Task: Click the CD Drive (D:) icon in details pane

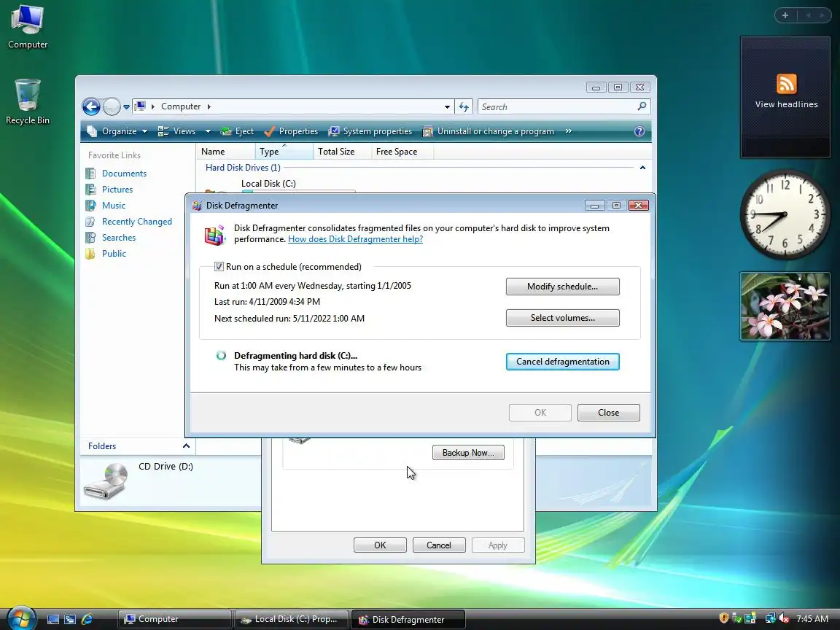Action: (x=106, y=481)
